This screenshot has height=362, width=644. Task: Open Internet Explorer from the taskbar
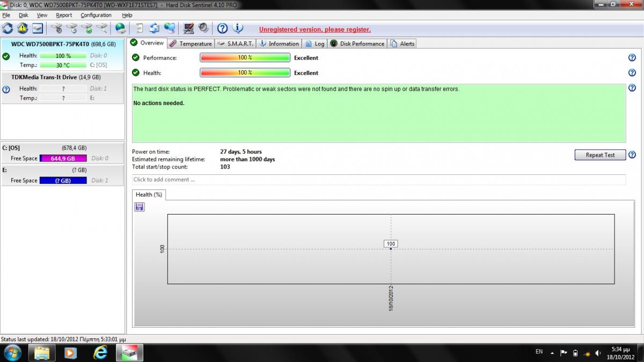100,352
